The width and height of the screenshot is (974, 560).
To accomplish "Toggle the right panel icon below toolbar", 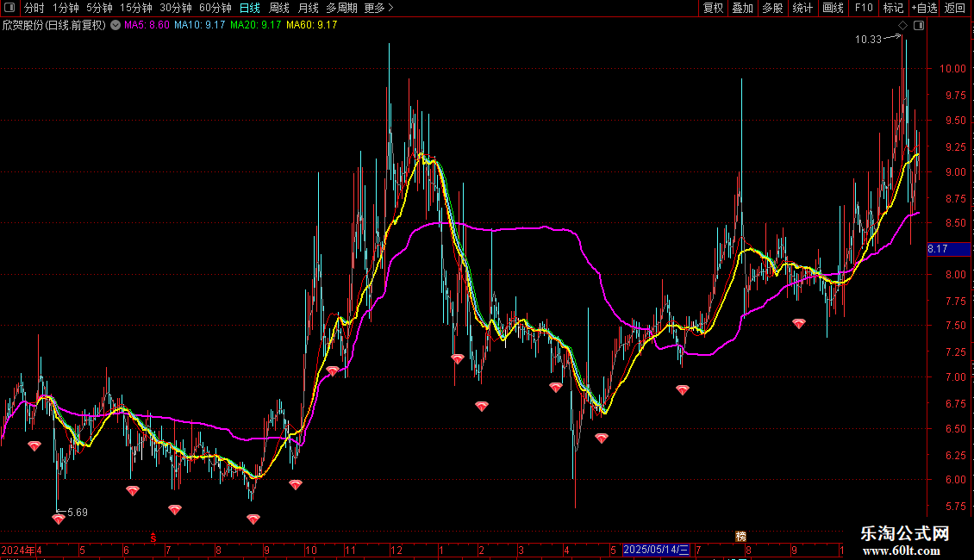I will 918,26.
